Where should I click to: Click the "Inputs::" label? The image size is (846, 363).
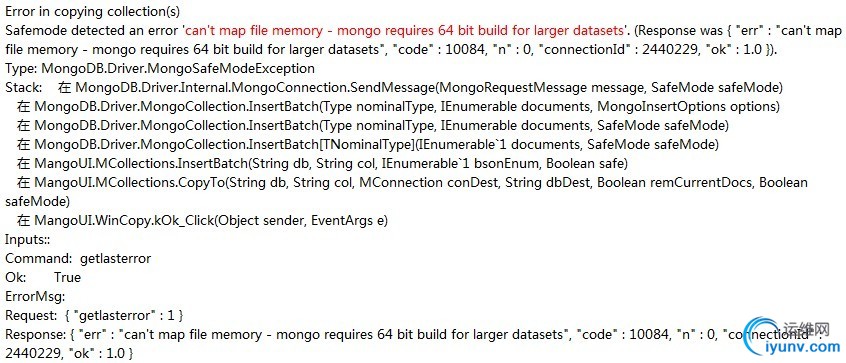click(x=23, y=239)
